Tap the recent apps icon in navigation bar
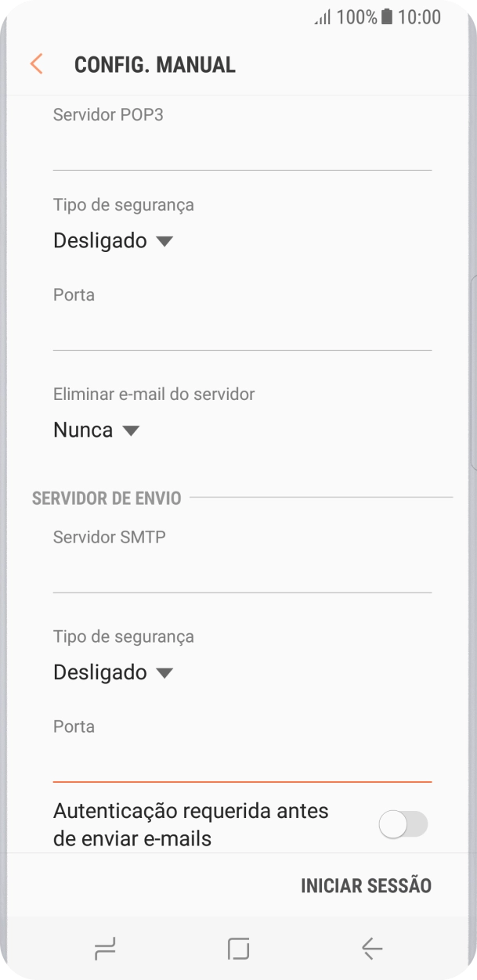This screenshot has height=980, width=477. (104, 949)
